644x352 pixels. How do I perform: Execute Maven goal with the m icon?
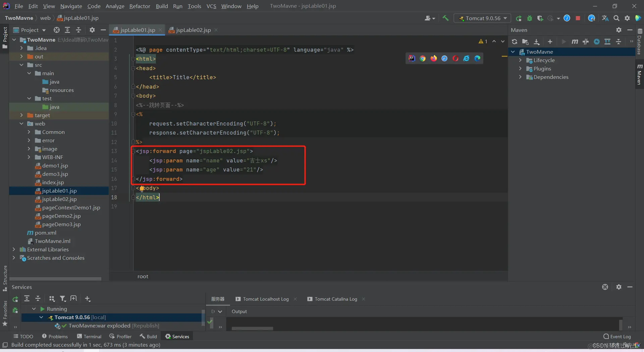tap(575, 42)
